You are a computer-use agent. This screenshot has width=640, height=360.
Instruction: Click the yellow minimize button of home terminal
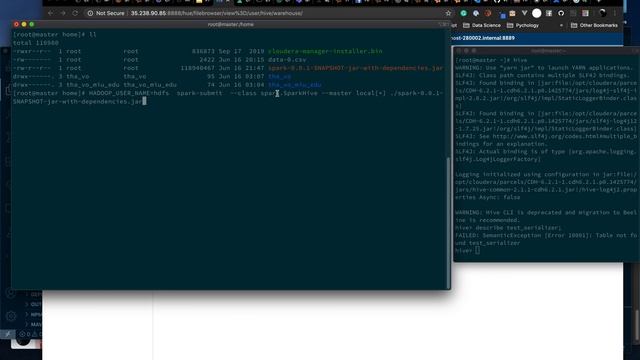24,24
